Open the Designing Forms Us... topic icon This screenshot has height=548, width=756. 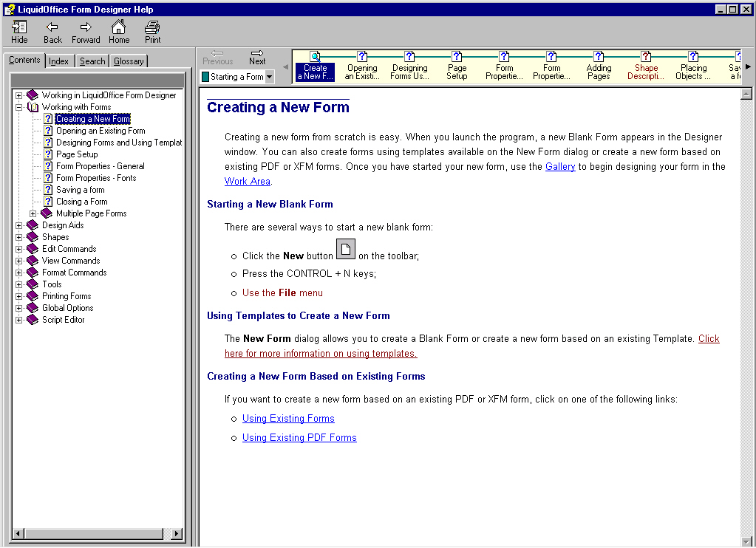(x=409, y=57)
